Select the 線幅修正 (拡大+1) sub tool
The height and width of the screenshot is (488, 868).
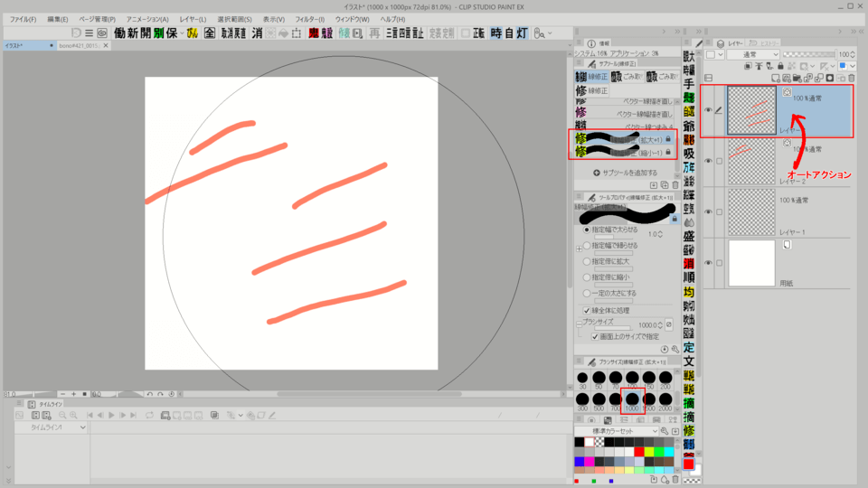[624, 139]
